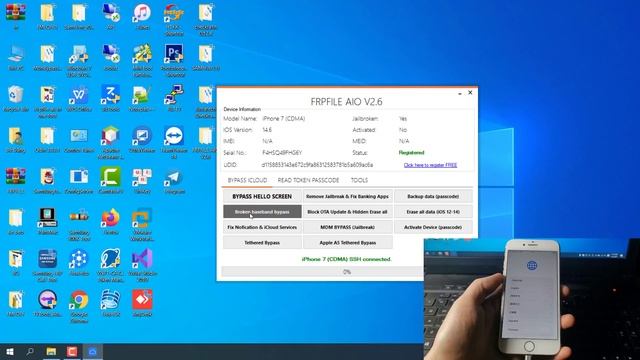Open the Recycle Bin on desktop
The height and width of the screenshot is (360, 640).
16,99
